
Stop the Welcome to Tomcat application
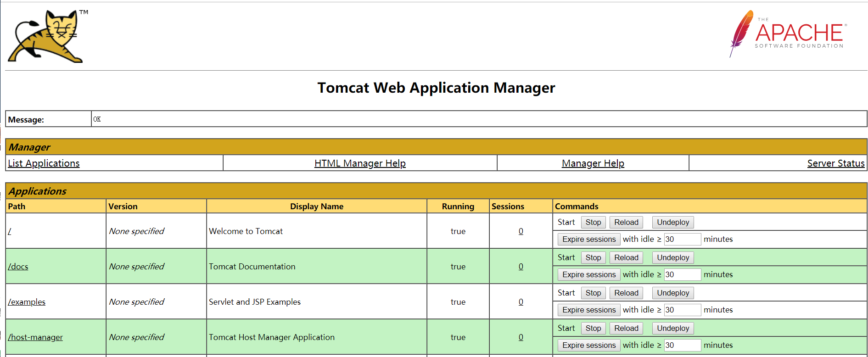tap(593, 222)
